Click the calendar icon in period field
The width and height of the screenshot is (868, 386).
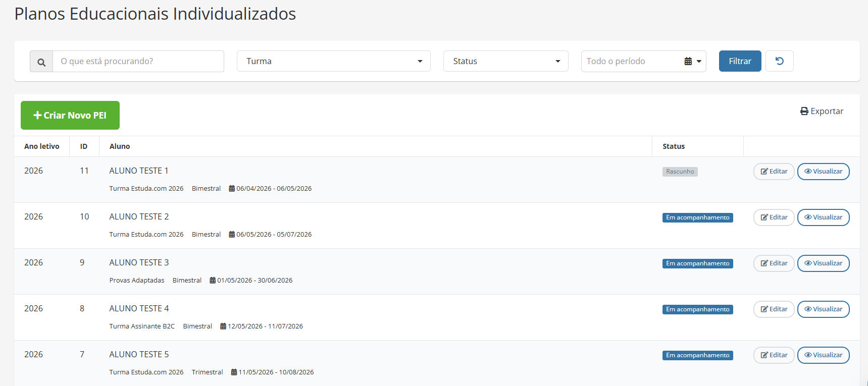(688, 62)
